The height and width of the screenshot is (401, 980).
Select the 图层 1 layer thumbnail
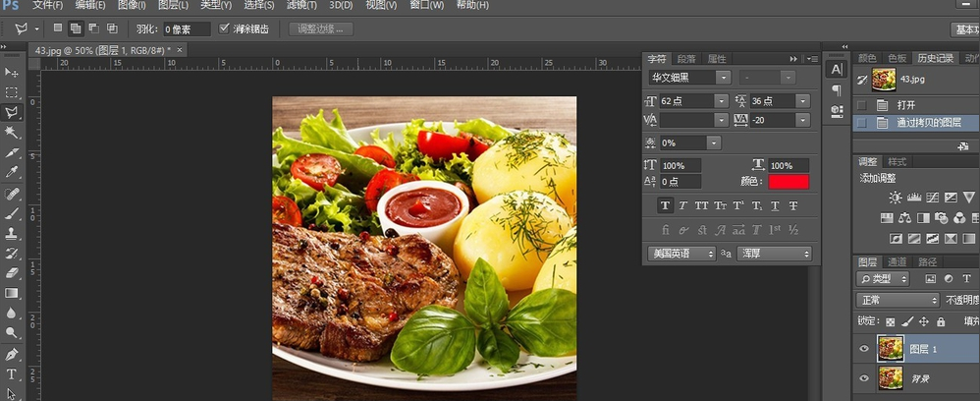(890, 349)
